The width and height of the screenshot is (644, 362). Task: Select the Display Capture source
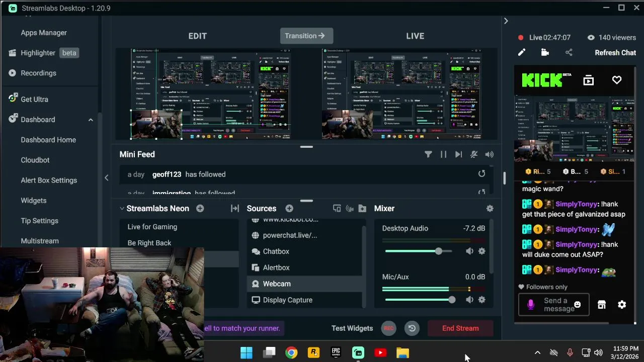click(304, 300)
